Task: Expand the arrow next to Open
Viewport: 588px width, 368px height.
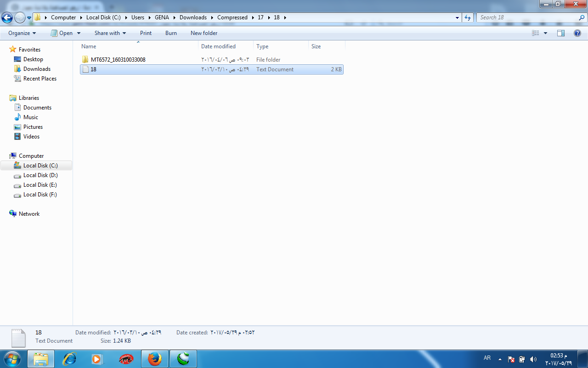Action: point(79,33)
